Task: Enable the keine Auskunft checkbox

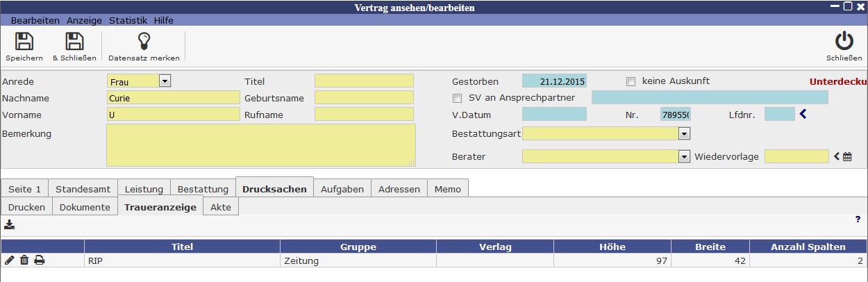Action: [x=631, y=81]
